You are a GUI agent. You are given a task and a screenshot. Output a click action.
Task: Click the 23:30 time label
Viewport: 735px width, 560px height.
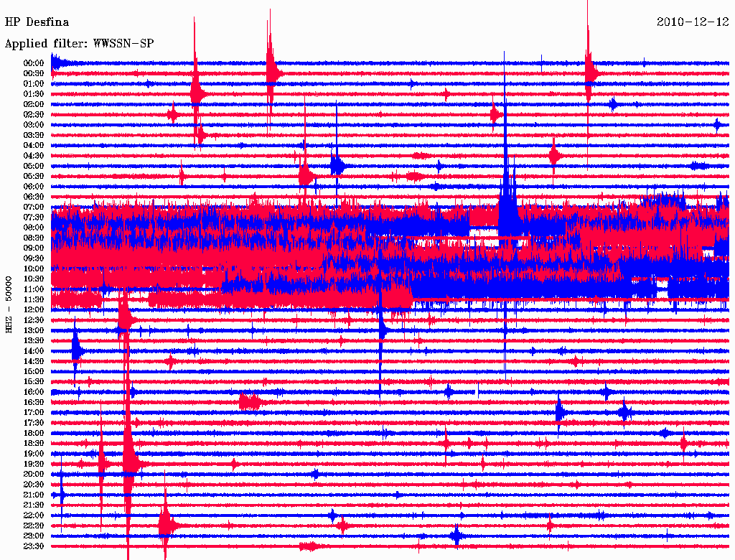pos(34,546)
